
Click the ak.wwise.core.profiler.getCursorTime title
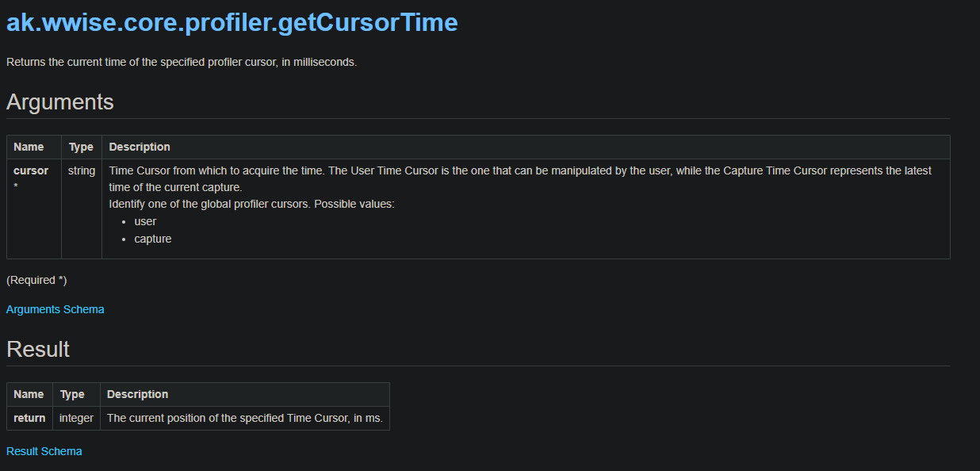click(232, 22)
